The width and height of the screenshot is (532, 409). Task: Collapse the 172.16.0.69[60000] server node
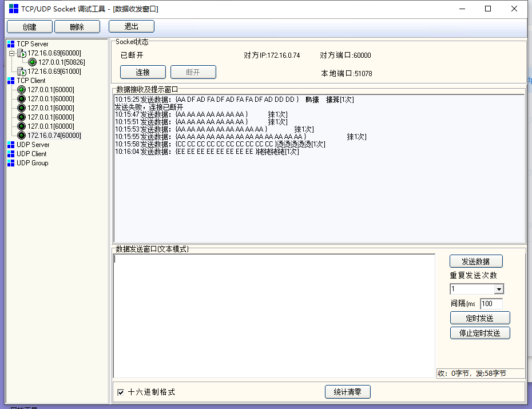tap(11, 53)
